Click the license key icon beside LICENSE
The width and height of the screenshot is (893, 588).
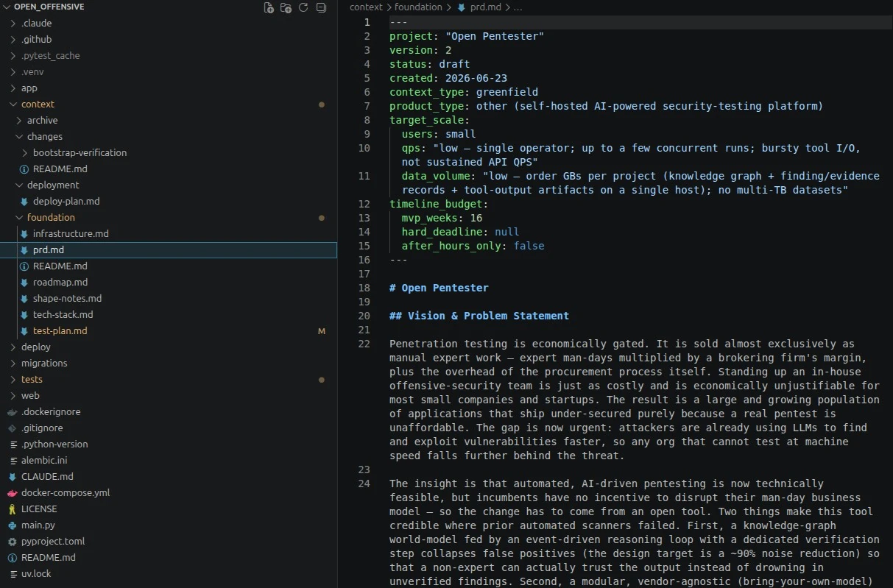13,509
